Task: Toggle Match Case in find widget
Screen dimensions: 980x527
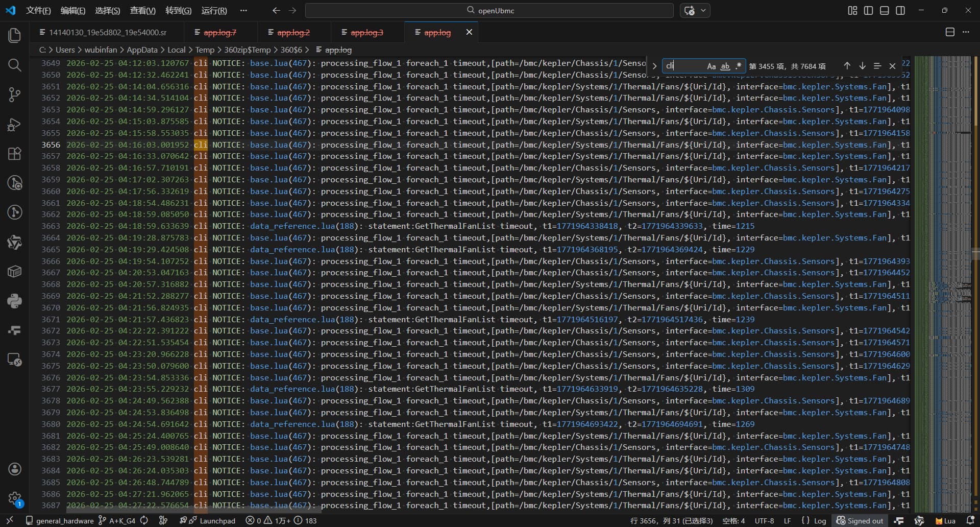Action: click(711, 66)
